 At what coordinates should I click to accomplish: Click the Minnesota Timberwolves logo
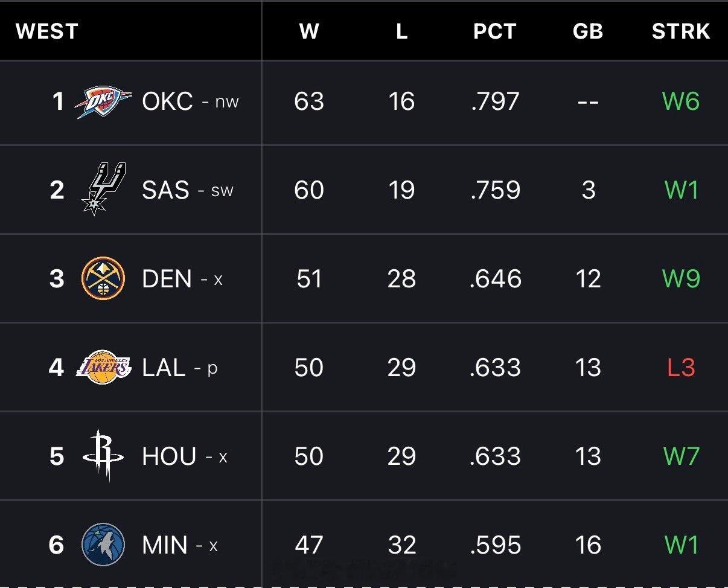103,545
